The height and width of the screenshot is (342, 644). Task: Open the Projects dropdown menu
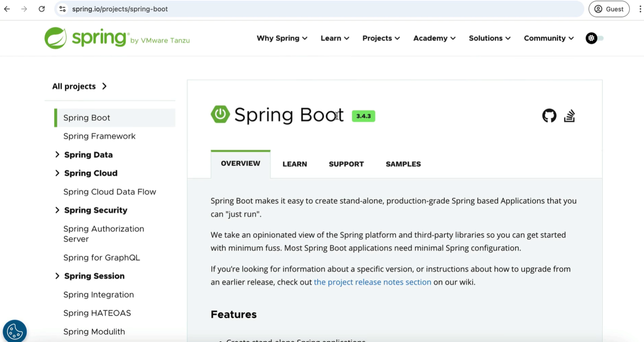pos(381,38)
